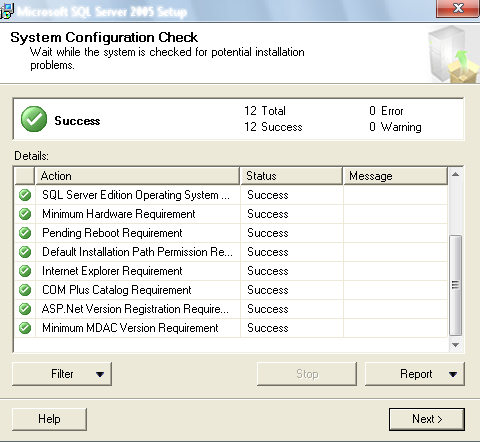This screenshot has width=480, height=442.
Task: Open the Filter dropdown button
Action: [x=62, y=374]
